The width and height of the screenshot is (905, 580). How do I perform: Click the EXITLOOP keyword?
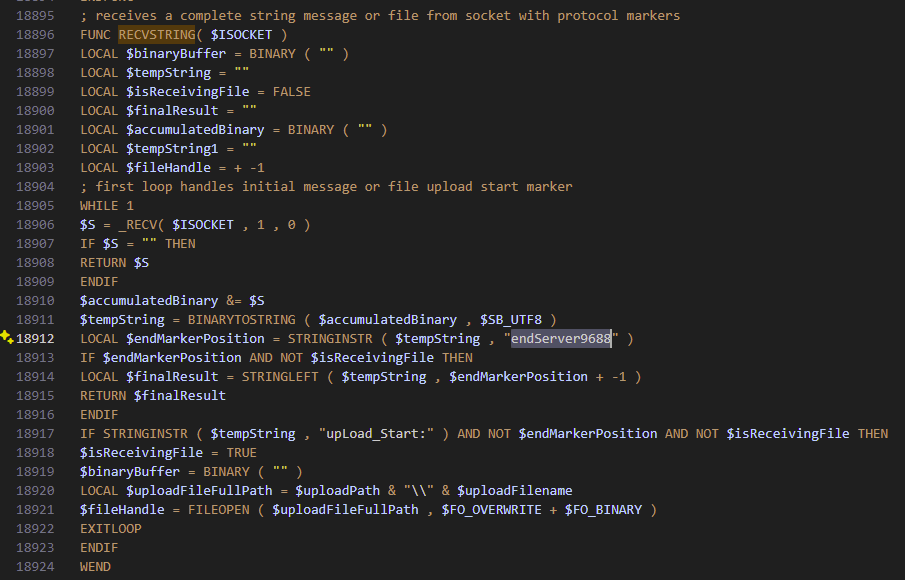click(x=111, y=529)
